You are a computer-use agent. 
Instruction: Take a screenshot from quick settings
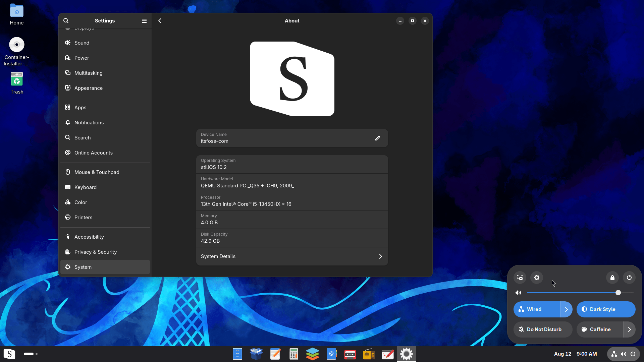(x=520, y=278)
